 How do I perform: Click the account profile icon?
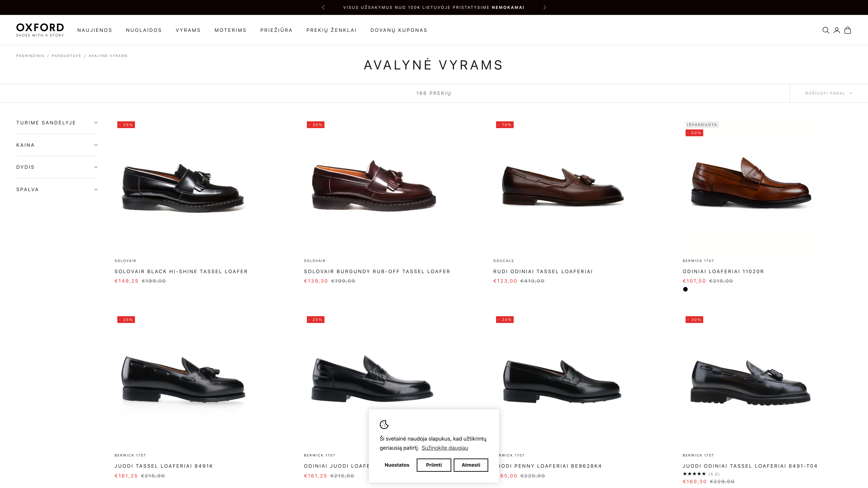tap(837, 30)
